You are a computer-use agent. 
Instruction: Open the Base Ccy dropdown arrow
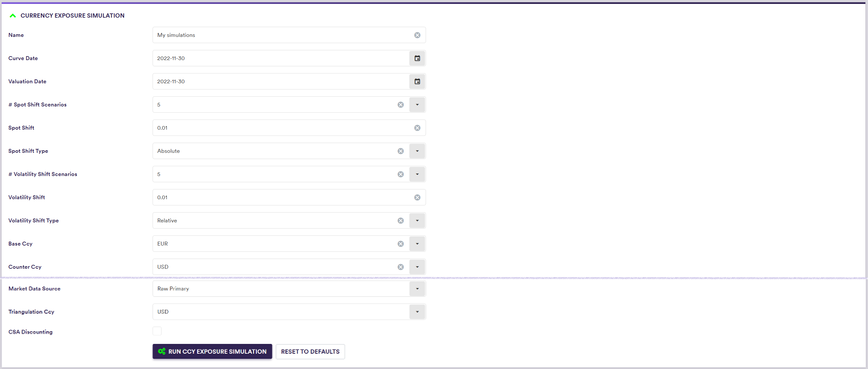point(417,244)
